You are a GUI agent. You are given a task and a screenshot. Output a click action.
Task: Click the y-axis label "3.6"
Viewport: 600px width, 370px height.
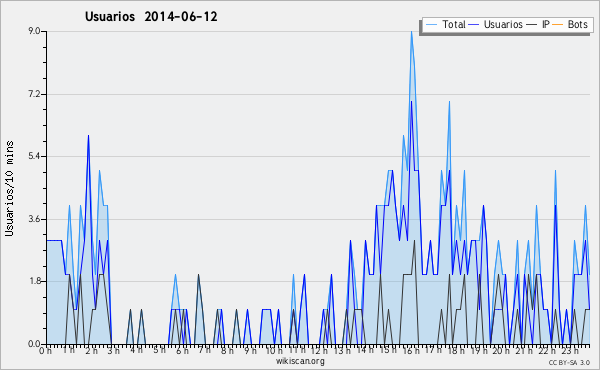click(34, 219)
